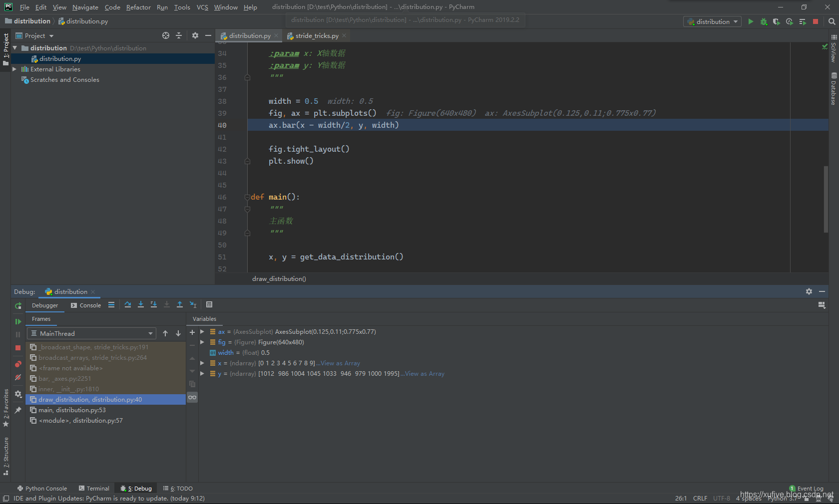Resume program execution

click(x=18, y=321)
